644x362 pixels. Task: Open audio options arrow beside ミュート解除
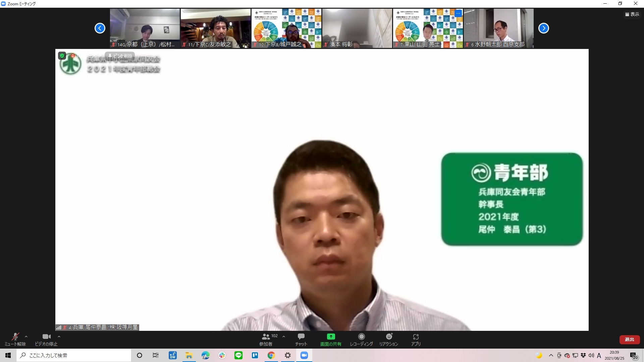point(26,337)
